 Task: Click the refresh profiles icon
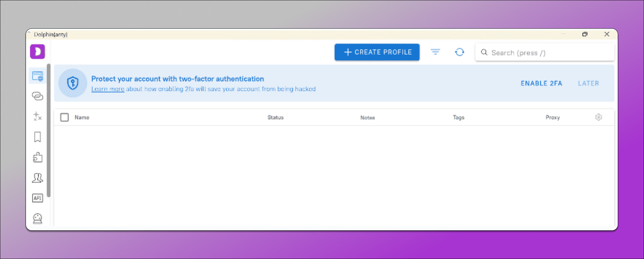tap(459, 52)
